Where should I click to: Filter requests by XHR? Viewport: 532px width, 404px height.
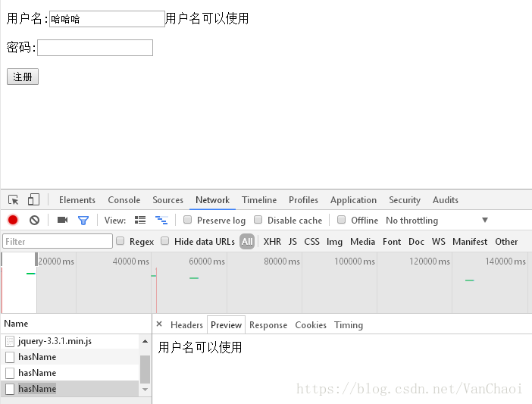tap(272, 242)
